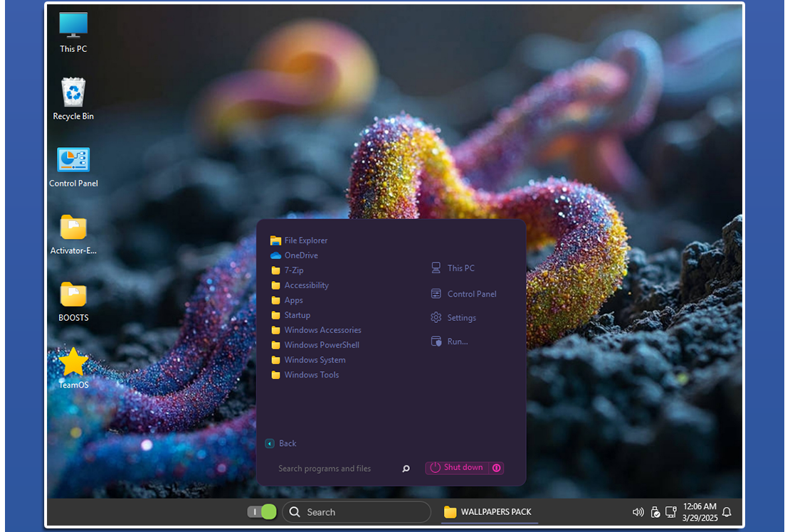Expand the 7-Zip program folder
This screenshot has width=790, height=532.
pyautogui.click(x=293, y=270)
